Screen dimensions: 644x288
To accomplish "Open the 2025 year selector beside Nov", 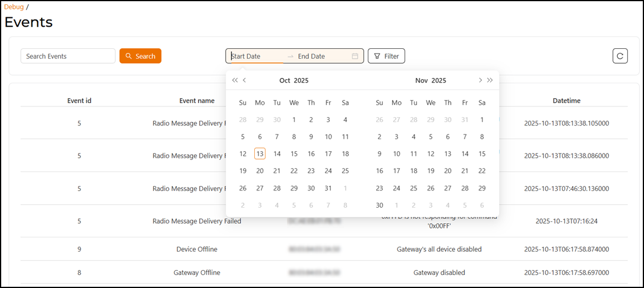I will coord(438,81).
